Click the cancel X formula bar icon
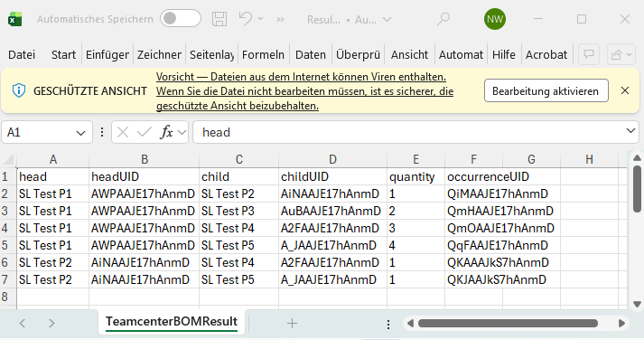644x340 pixels. click(123, 132)
